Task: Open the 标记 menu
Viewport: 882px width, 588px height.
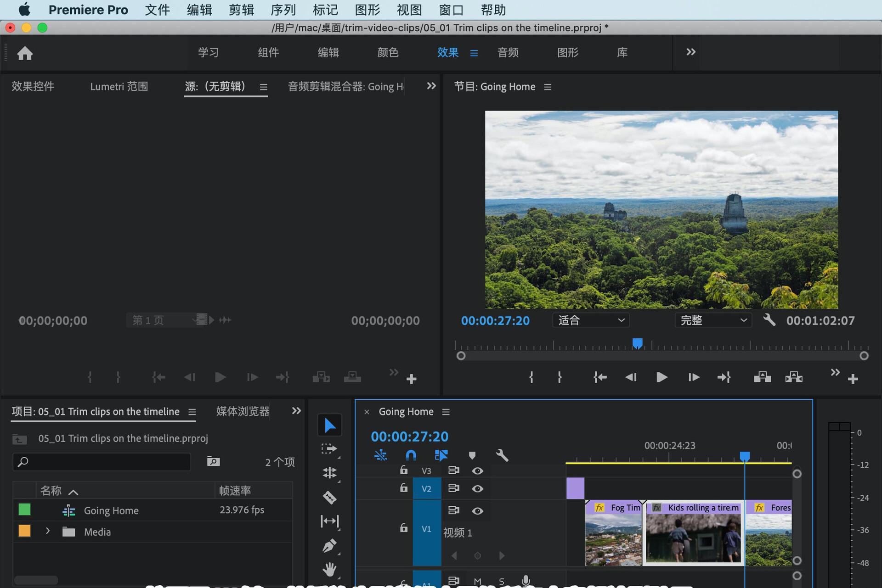Action: [x=325, y=10]
